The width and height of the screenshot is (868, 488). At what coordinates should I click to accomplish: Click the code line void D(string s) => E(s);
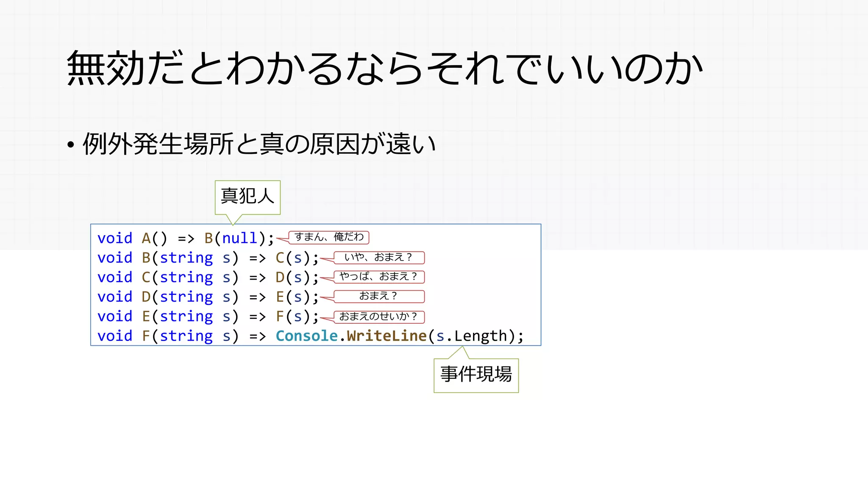point(208,297)
